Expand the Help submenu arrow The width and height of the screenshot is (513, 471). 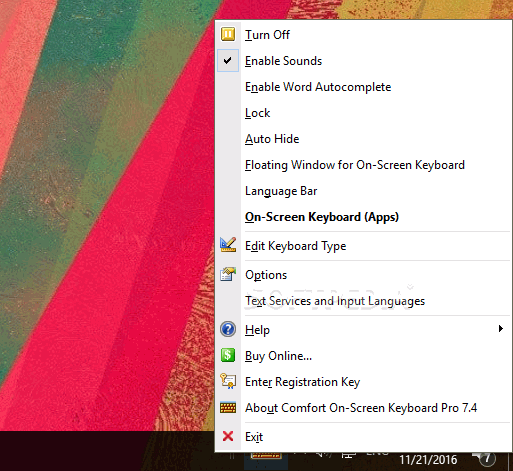(500, 329)
